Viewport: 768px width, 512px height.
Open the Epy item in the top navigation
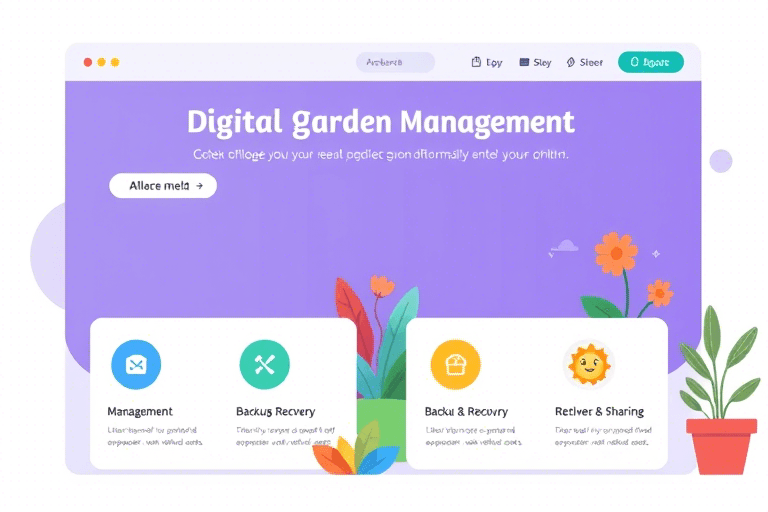tap(487, 62)
